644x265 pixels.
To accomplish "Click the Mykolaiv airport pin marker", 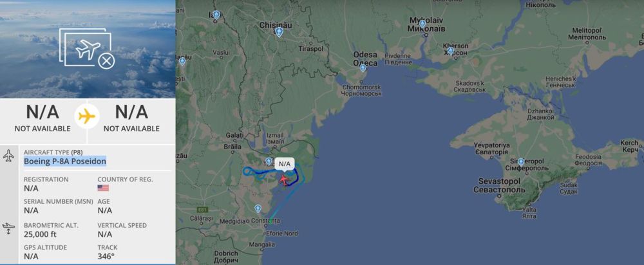I will pos(422,24).
